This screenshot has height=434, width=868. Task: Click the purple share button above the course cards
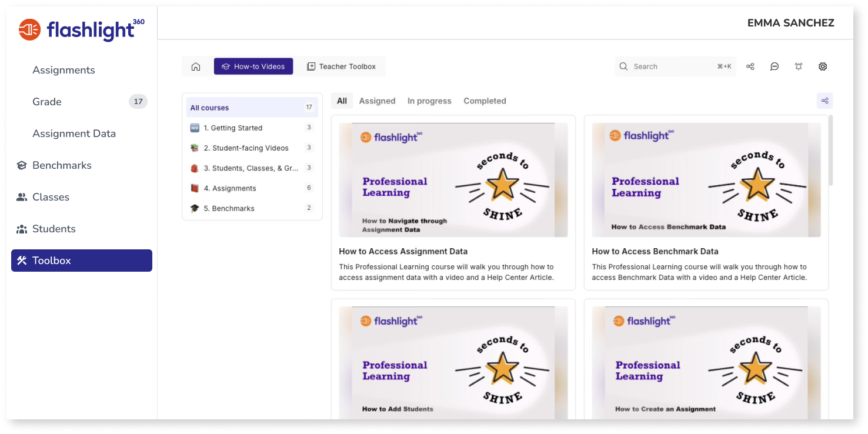coord(825,101)
